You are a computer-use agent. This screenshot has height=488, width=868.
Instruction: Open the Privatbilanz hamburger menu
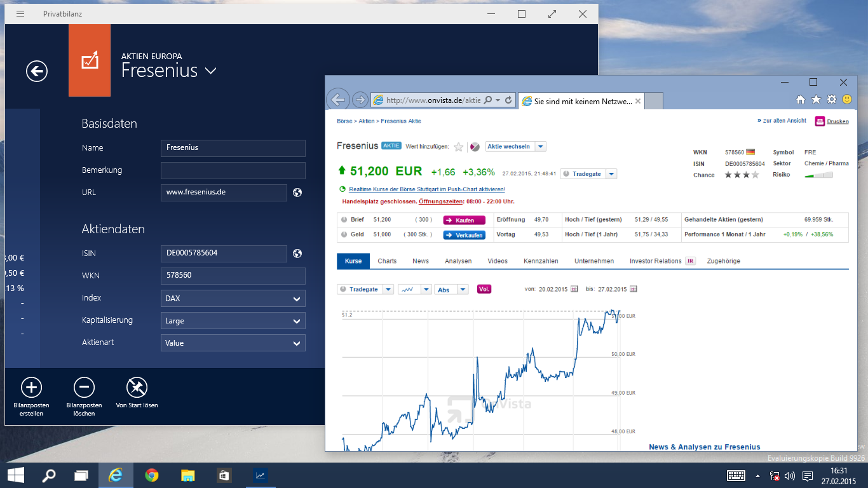[x=20, y=14]
